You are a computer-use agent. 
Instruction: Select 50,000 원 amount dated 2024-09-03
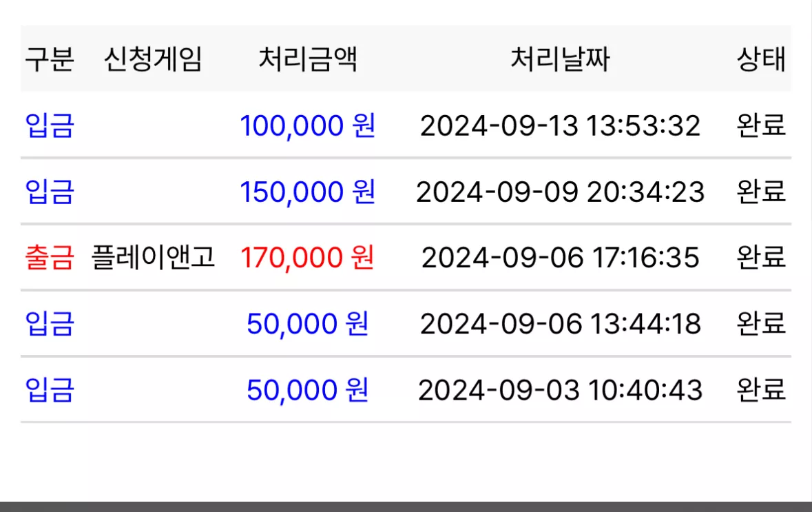click(308, 390)
